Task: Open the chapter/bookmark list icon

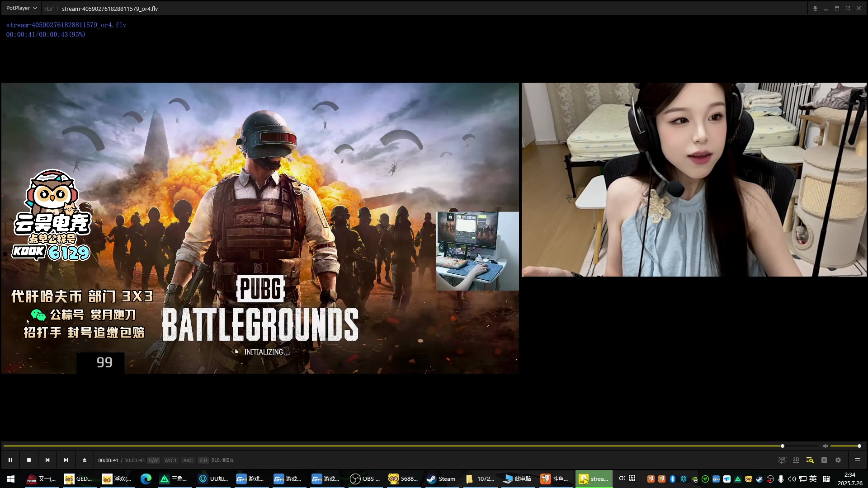Action: (x=824, y=460)
